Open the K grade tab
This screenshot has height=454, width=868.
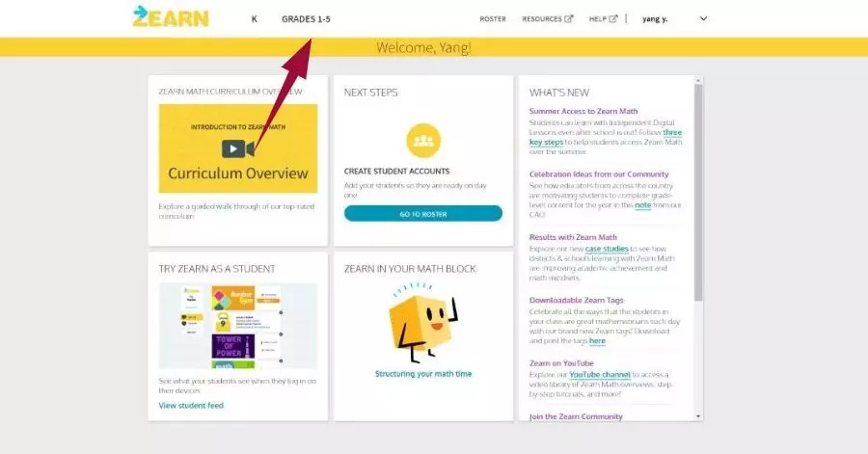(x=254, y=19)
